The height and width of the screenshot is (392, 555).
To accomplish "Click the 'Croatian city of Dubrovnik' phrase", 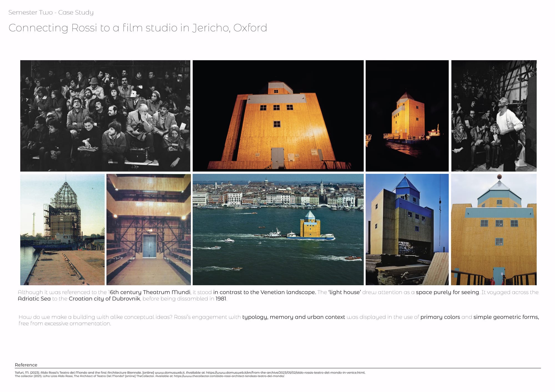I will 104,299.
